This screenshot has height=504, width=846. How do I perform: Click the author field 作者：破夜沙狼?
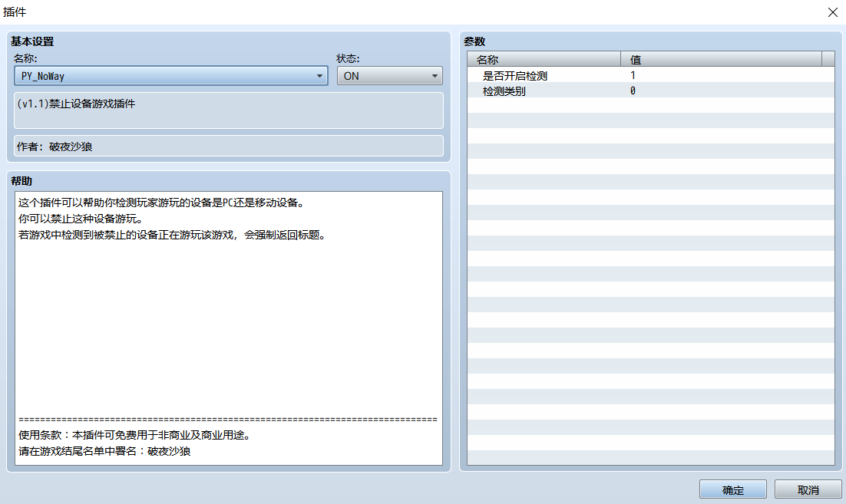point(229,146)
